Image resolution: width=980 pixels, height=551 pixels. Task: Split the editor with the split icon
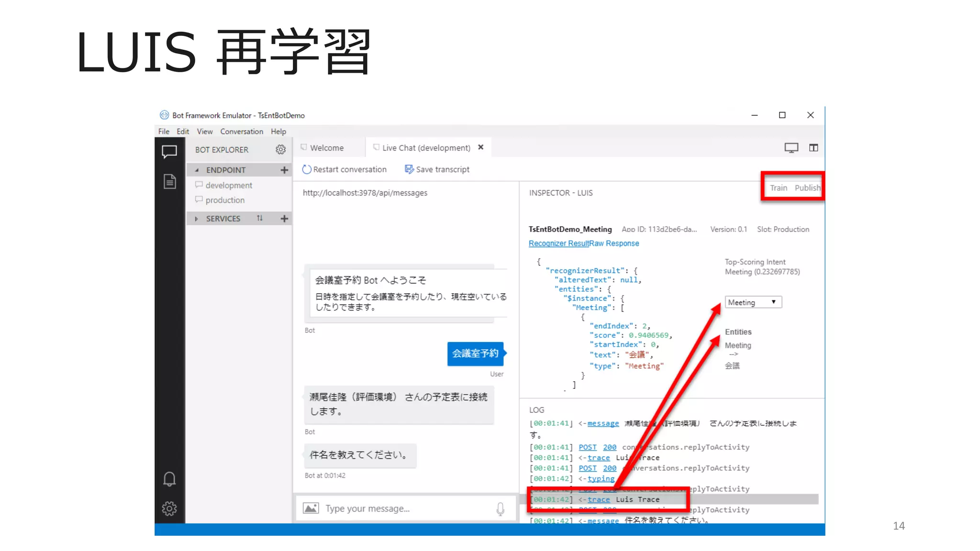(x=813, y=148)
